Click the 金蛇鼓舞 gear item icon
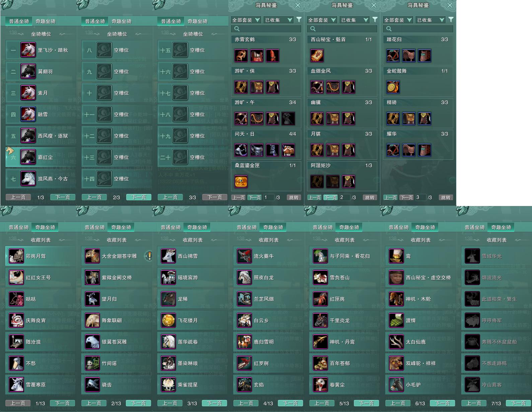This screenshot has height=412, width=532. click(393, 87)
